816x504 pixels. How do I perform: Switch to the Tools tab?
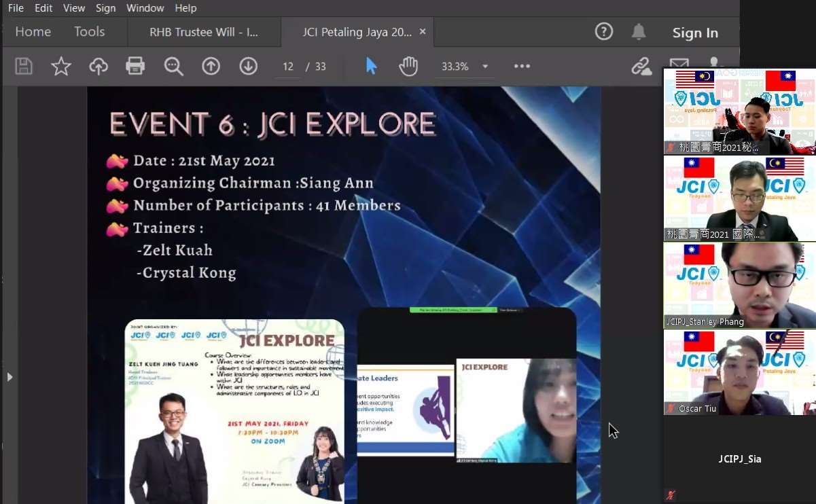pos(90,32)
